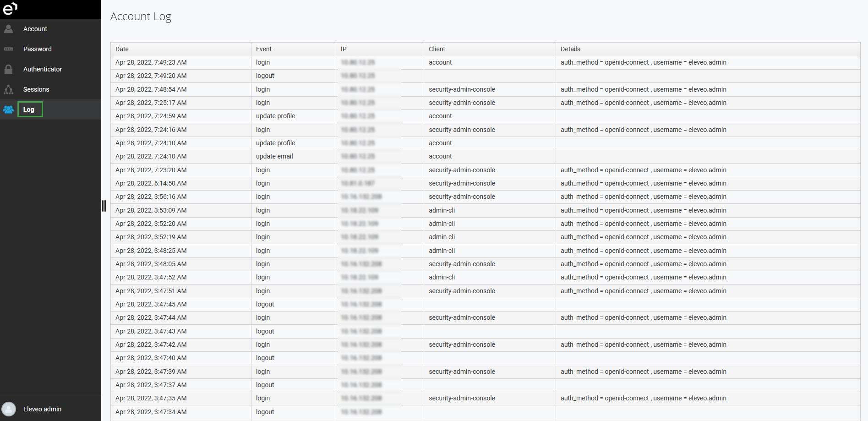Click the Event column header

click(x=264, y=49)
